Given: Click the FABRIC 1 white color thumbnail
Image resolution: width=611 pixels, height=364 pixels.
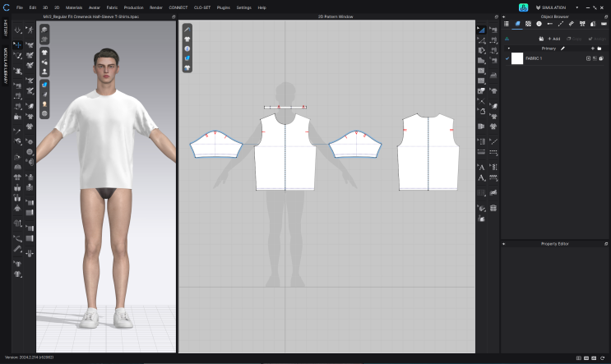Looking at the screenshot, I should (517, 58).
